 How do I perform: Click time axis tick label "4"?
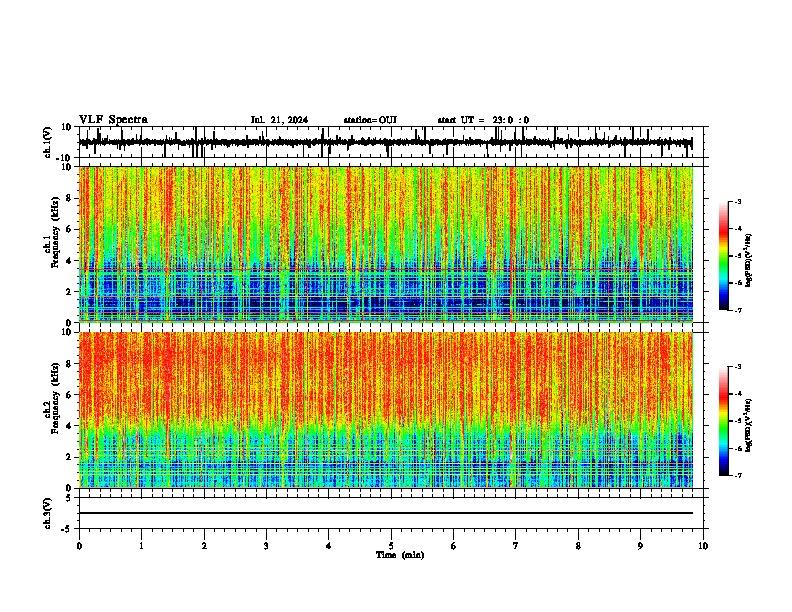329,546
